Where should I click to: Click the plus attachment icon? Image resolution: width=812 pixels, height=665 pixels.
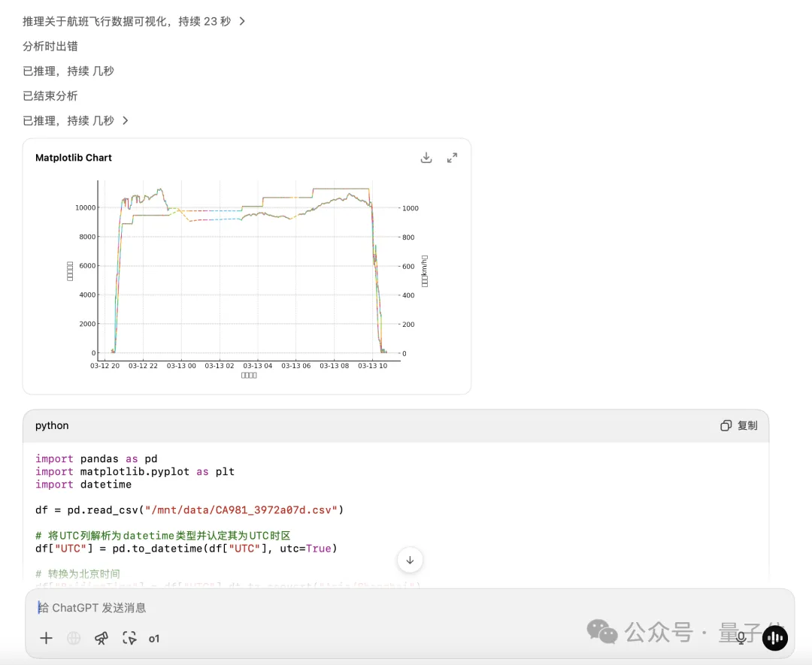[47, 638]
